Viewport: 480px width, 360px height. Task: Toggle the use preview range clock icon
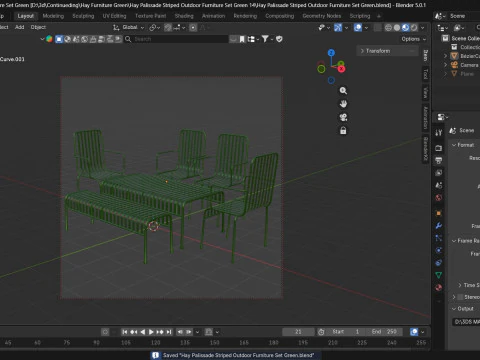[321, 332]
